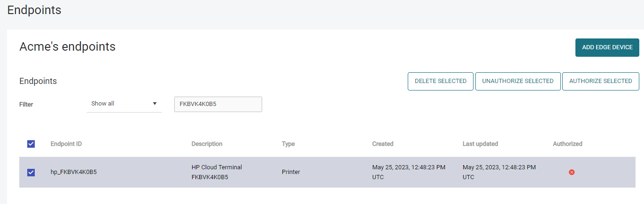The height and width of the screenshot is (204, 644).
Task: Click Authorize Selected button
Action: coord(600,81)
